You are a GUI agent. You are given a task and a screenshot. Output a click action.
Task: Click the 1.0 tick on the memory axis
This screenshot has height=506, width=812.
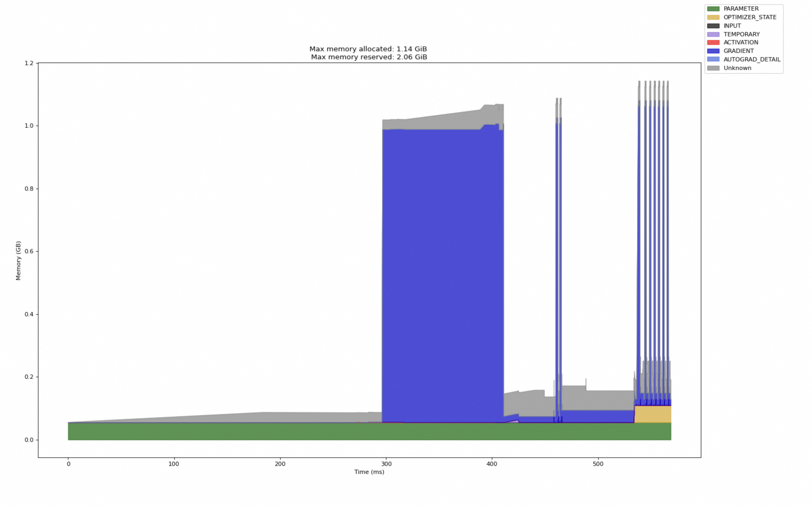pyautogui.click(x=29, y=126)
